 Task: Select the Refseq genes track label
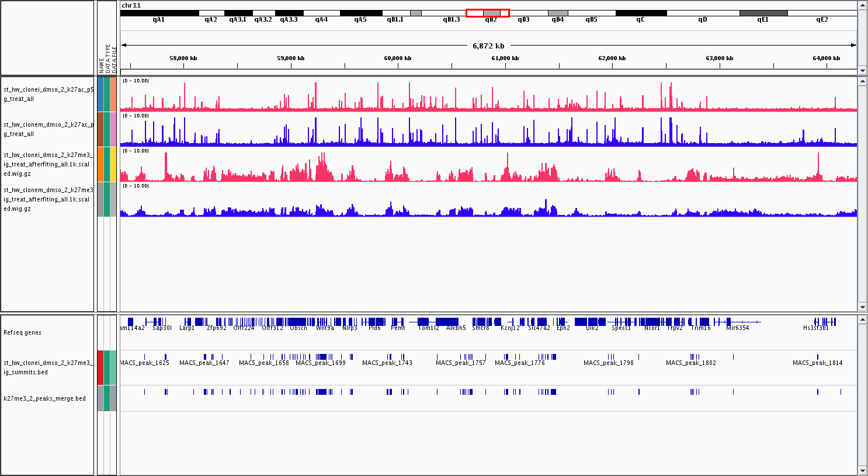coord(23,332)
